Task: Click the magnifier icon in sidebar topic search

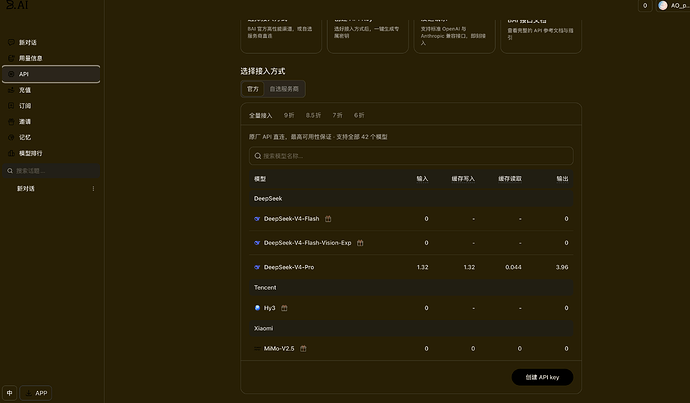Action: point(10,171)
